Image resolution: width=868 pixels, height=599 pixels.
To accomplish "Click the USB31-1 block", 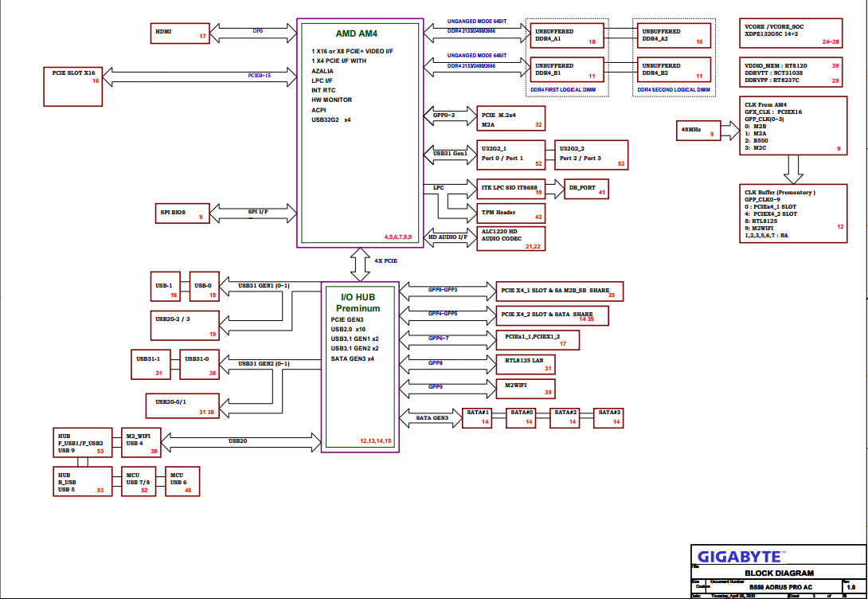I will (x=151, y=364).
